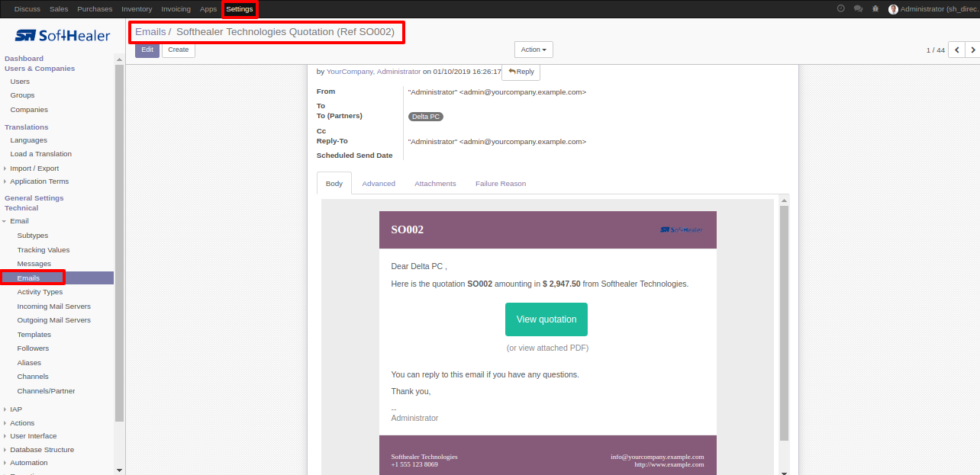Expand Database Structure in the sidebar
The height and width of the screenshot is (475, 980).
(42, 450)
